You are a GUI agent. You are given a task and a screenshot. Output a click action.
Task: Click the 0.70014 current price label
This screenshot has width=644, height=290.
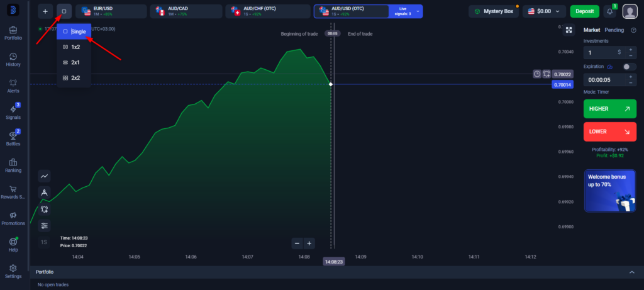pyautogui.click(x=562, y=84)
